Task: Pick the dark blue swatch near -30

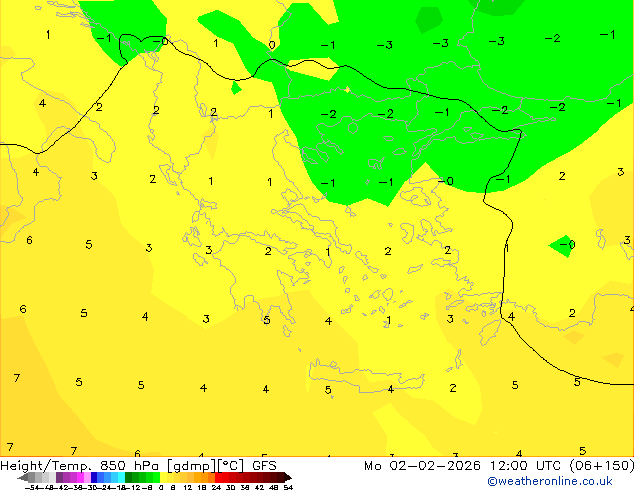Action: tap(94, 477)
